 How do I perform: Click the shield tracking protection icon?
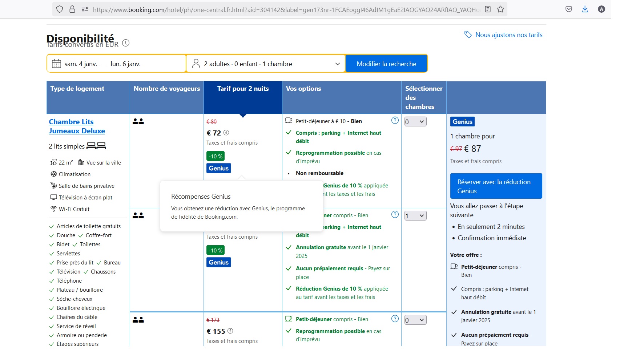(x=60, y=9)
